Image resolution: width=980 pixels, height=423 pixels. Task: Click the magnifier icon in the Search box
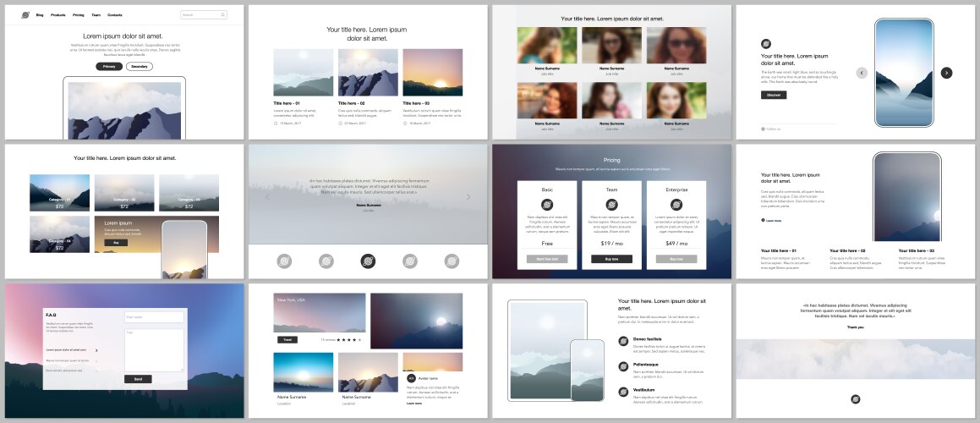click(222, 15)
